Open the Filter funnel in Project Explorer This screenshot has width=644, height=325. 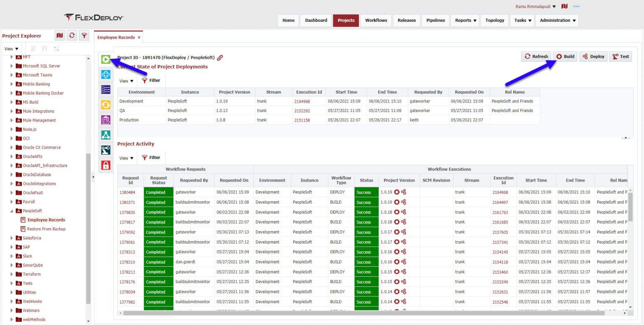[x=84, y=36]
